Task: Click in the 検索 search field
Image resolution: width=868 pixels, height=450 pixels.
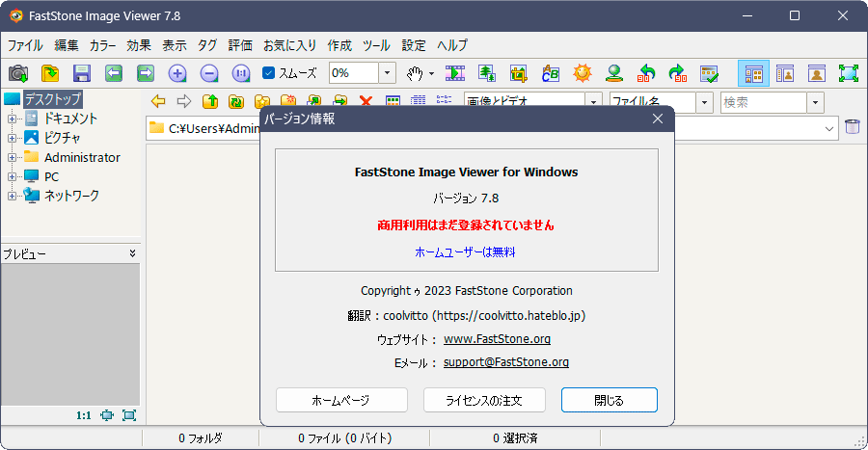Action: pyautogui.click(x=764, y=102)
